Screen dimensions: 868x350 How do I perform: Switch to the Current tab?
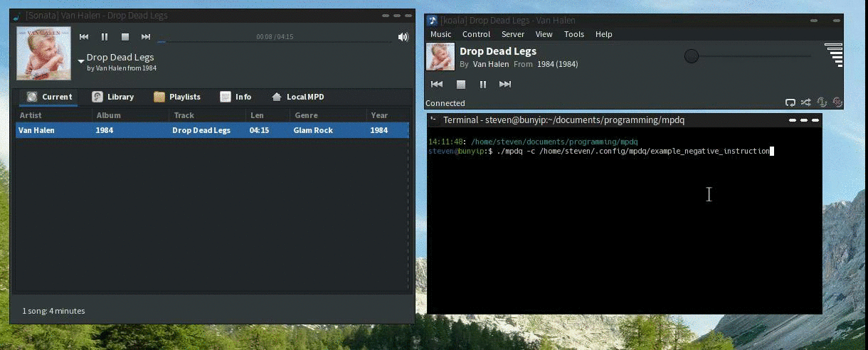[x=49, y=97]
